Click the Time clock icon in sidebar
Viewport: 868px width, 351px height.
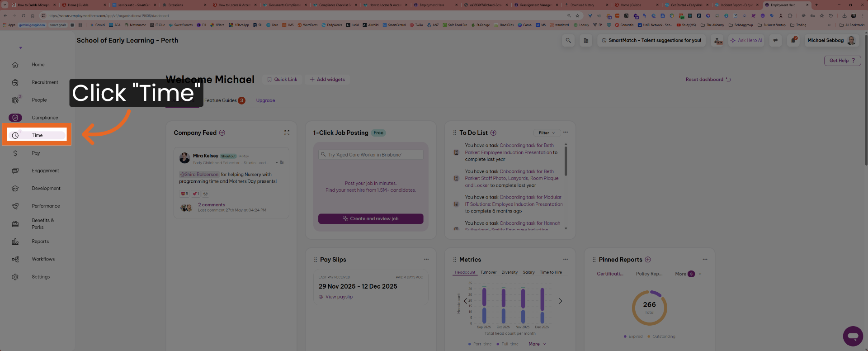click(15, 135)
